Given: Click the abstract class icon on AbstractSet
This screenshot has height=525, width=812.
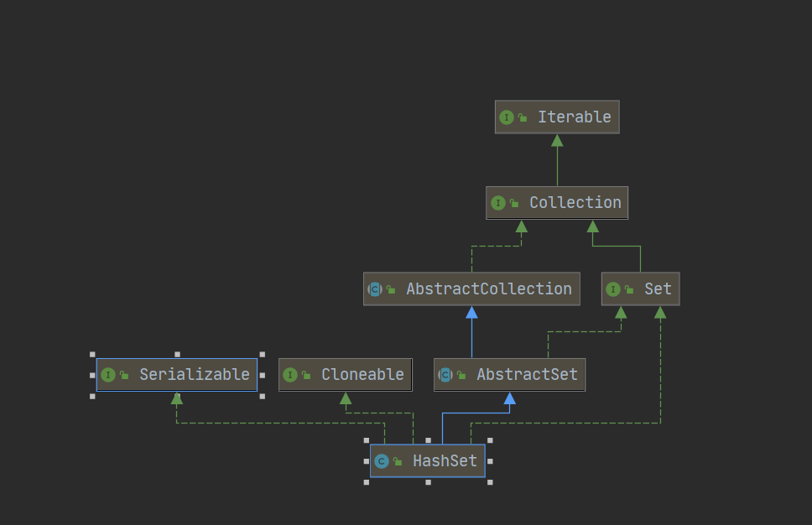Looking at the screenshot, I should coord(445,375).
